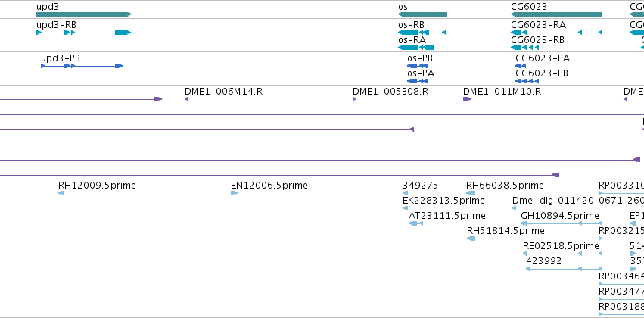Select the 349275 feature
The image size is (644, 318).
pos(405,193)
